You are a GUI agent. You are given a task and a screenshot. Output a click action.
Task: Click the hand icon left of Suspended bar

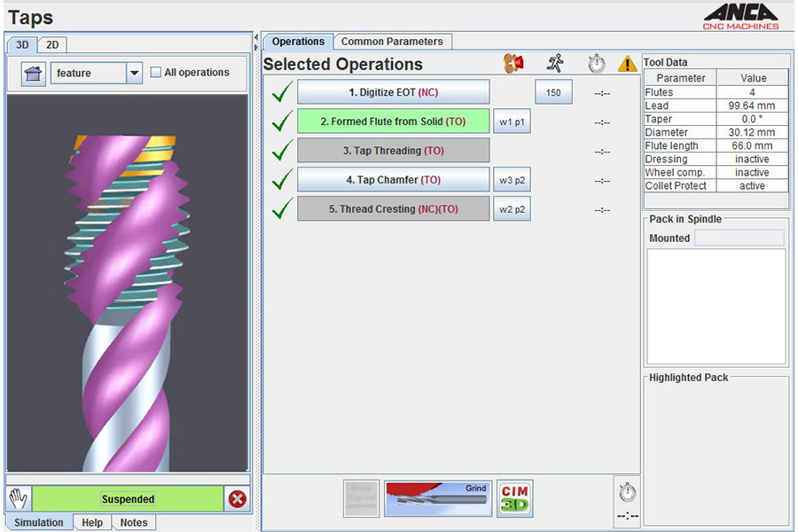tap(17, 499)
